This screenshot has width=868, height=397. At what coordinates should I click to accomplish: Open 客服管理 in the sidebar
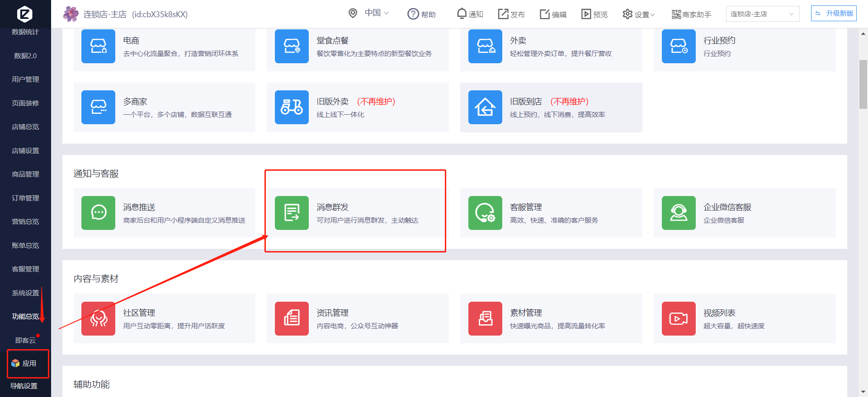tap(25, 269)
